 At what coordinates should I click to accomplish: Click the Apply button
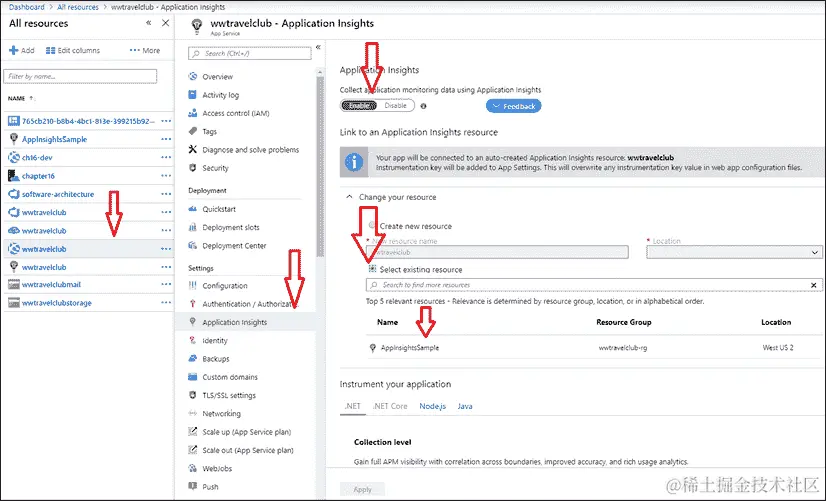[362, 489]
